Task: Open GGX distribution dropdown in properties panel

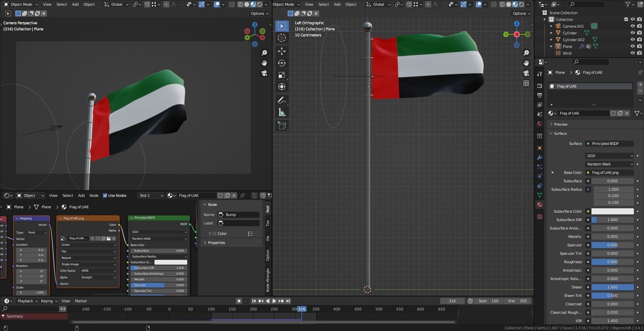Action: tap(610, 156)
